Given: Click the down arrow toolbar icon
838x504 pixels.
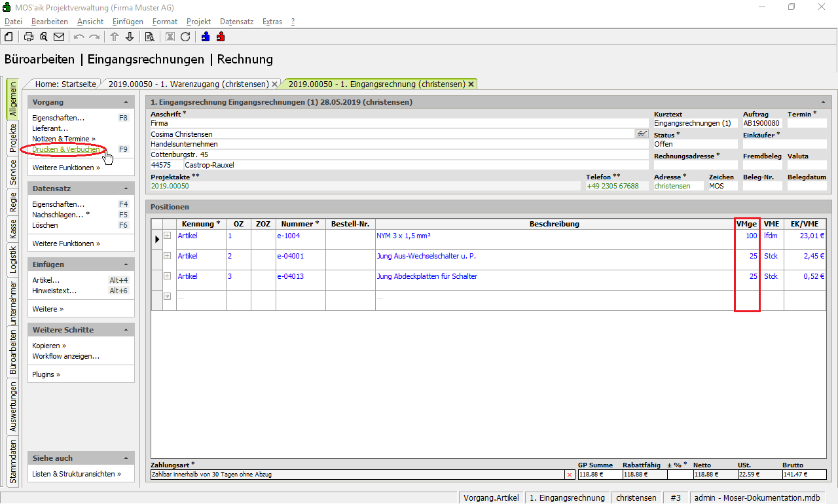Looking at the screenshot, I should [x=130, y=37].
